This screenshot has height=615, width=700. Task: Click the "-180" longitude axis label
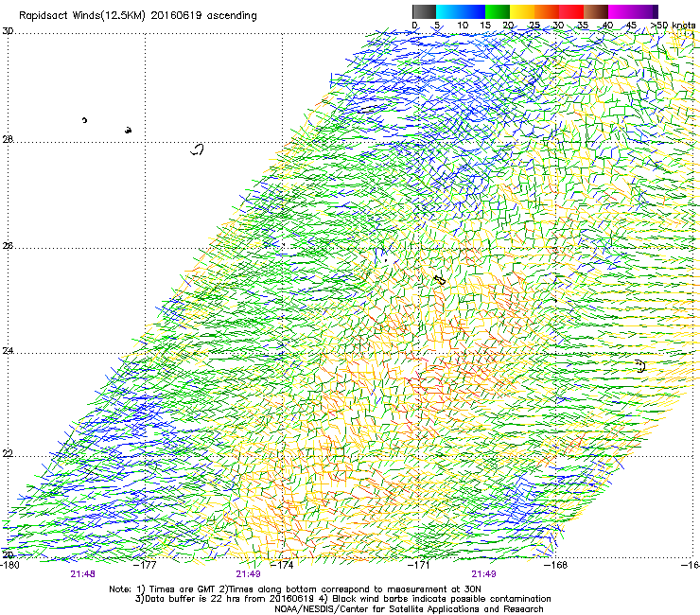pyautogui.click(x=9, y=566)
